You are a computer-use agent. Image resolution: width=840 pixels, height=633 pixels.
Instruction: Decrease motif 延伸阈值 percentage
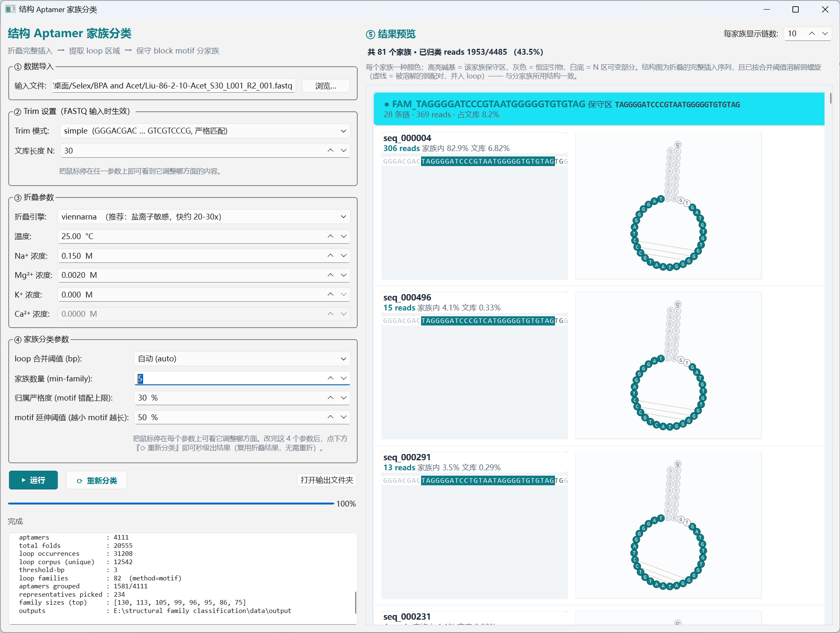(x=343, y=417)
